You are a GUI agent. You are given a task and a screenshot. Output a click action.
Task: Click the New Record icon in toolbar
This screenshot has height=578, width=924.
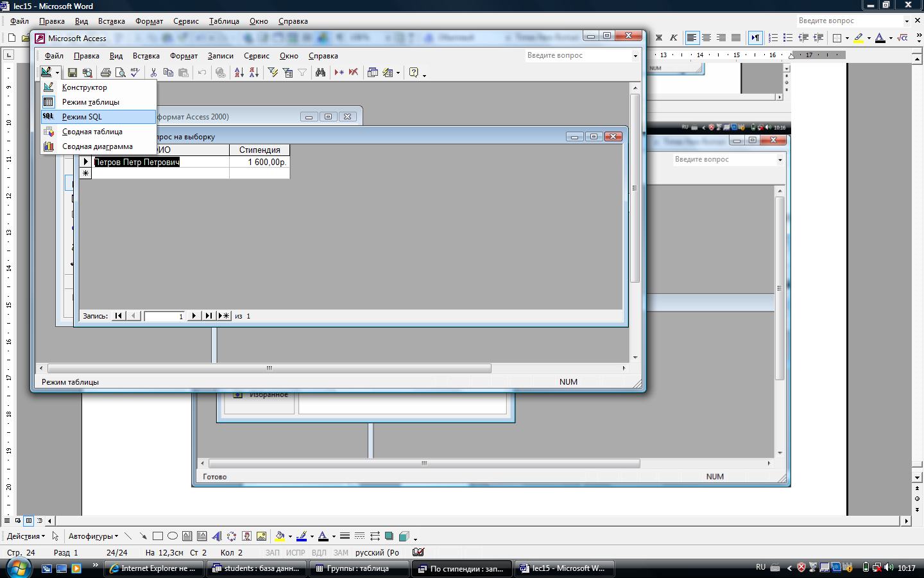pyautogui.click(x=339, y=73)
